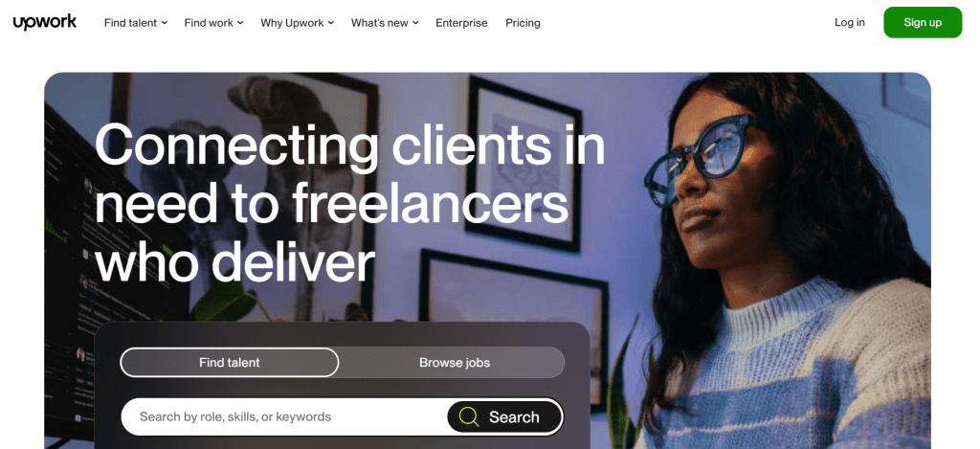980x449 pixels.
Task: Expand the Find work navigation menu
Action: [213, 23]
